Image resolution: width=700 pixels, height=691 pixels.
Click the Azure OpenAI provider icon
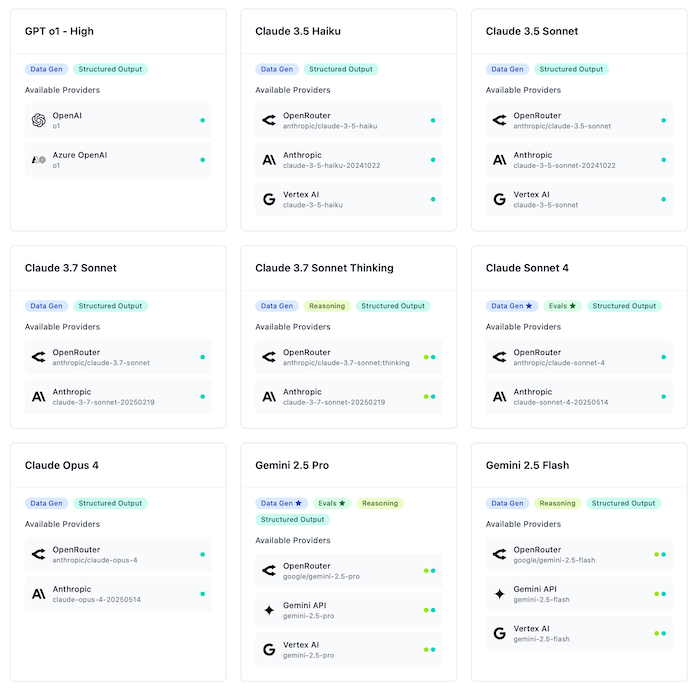pos(38,159)
